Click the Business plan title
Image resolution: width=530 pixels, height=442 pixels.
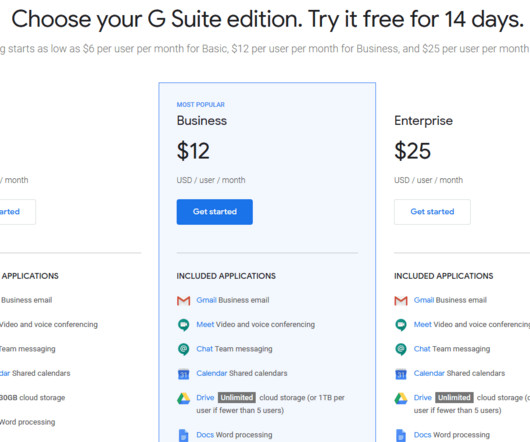201,121
